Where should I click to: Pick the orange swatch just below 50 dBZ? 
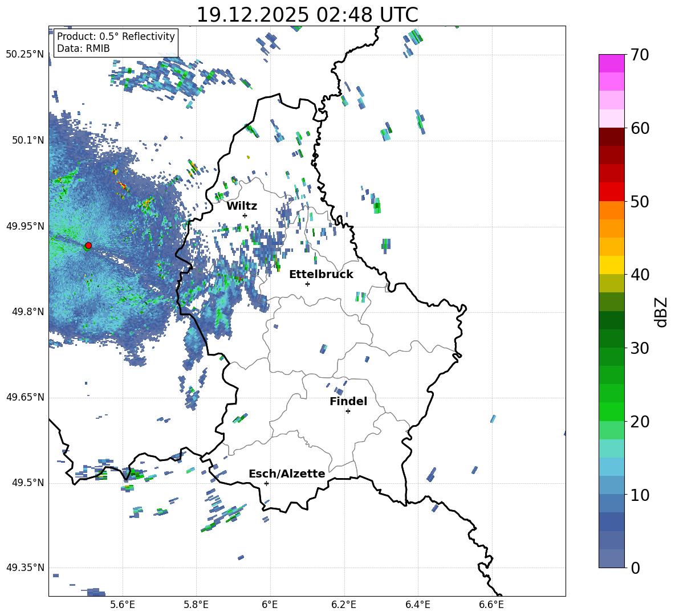[x=611, y=210]
